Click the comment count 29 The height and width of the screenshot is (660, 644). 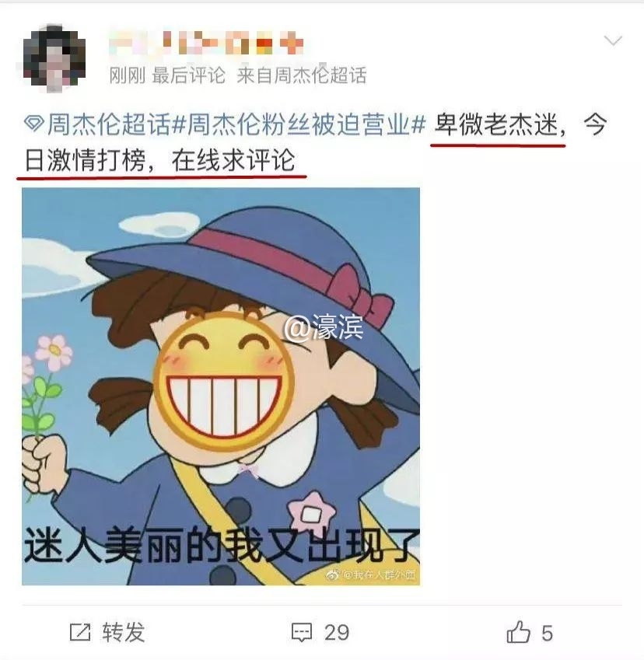click(x=337, y=632)
